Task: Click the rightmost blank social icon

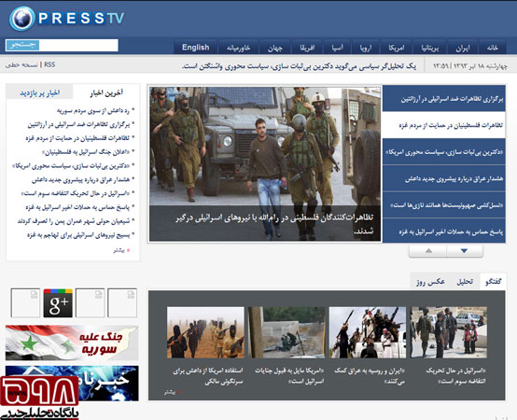Action: [122, 303]
